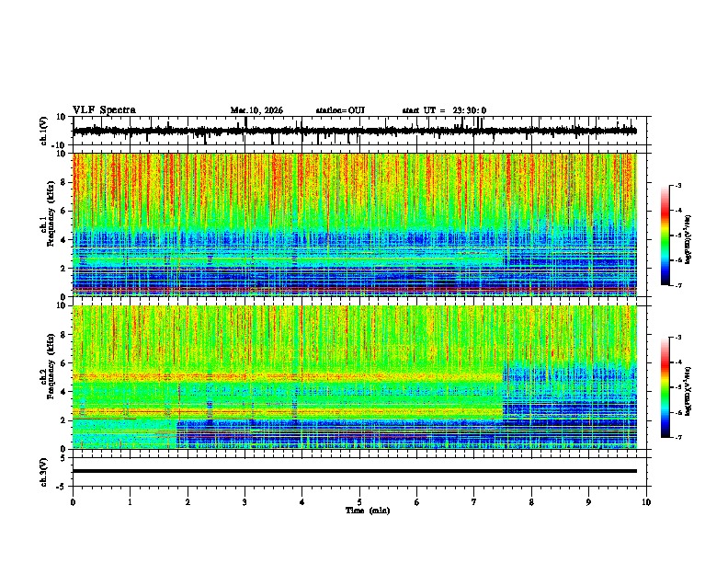728x563 pixels.
Task: Click the ch.3 flat black voltage trace
Action: 355,471
